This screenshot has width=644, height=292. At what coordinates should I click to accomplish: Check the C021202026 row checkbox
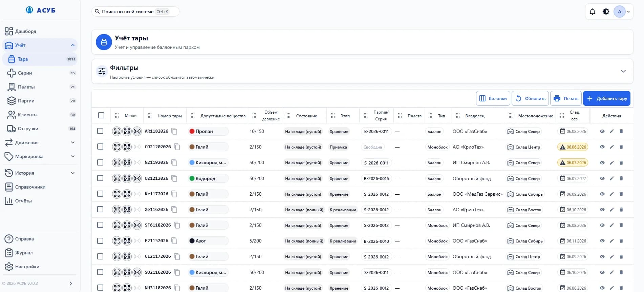pyautogui.click(x=100, y=147)
